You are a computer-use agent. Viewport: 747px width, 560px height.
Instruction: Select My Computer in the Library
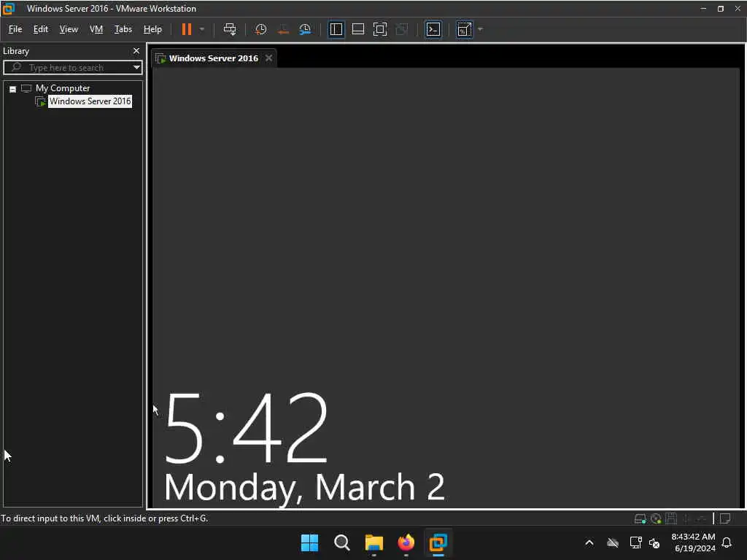(63, 88)
